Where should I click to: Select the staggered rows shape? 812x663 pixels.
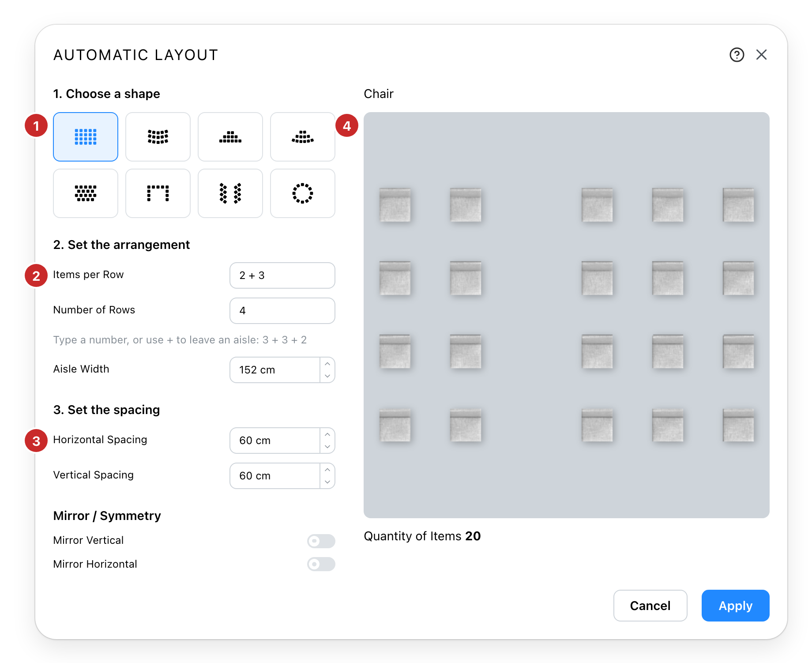pos(86,193)
